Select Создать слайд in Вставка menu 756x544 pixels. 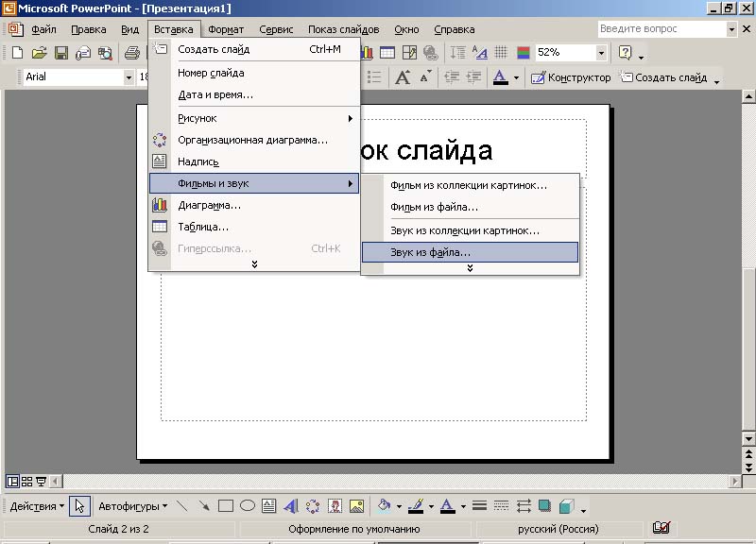254,49
